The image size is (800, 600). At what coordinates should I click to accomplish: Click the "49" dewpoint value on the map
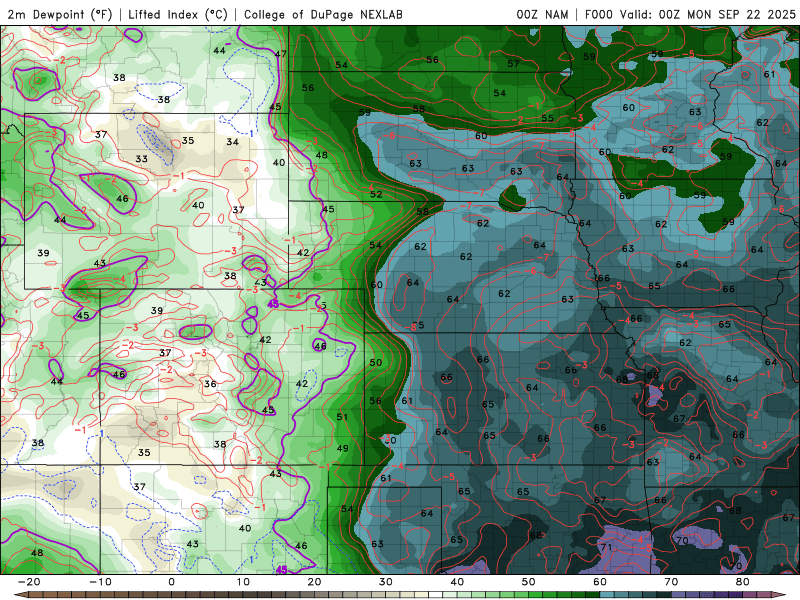coord(342,448)
